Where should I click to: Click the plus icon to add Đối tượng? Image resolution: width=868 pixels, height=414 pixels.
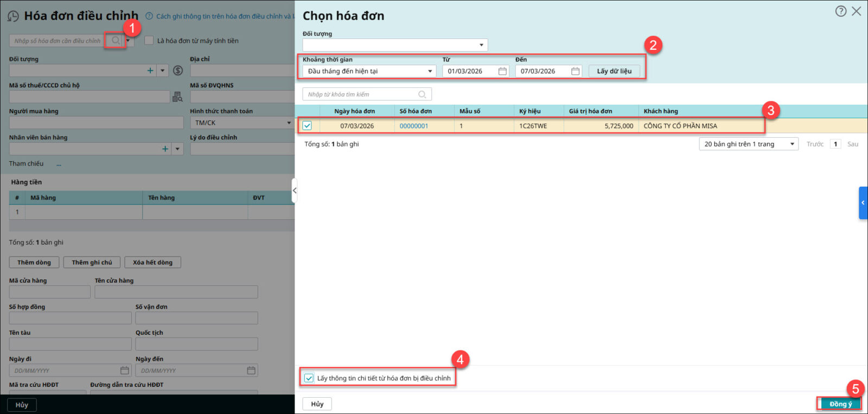click(150, 71)
